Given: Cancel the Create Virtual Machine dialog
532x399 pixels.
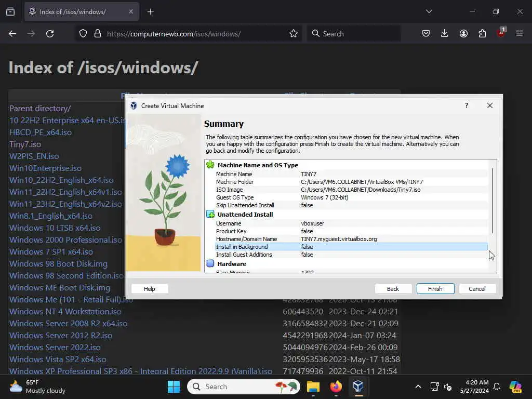Looking at the screenshot, I should click(x=477, y=289).
